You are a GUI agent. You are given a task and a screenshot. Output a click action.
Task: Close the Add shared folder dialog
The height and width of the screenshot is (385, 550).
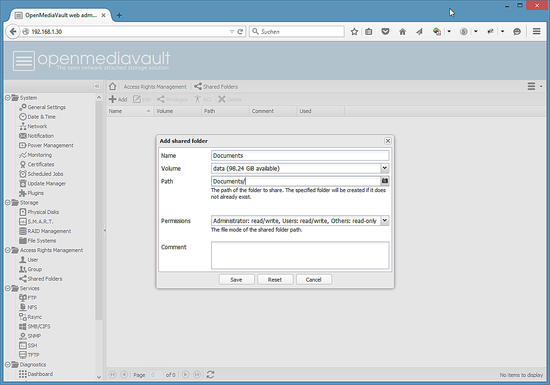(x=388, y=141)
